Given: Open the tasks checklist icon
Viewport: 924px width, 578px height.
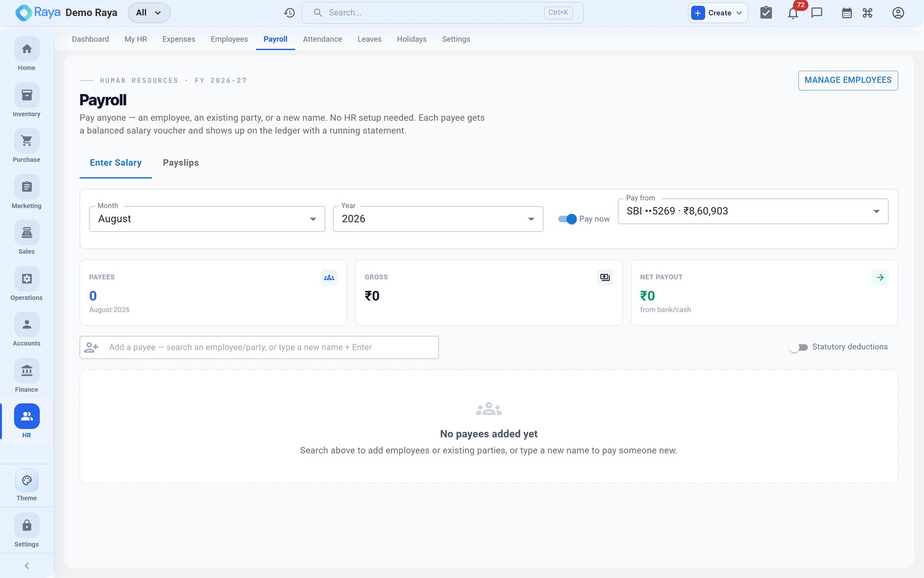Looking at the screenshot, I should [x=766, y=13].
